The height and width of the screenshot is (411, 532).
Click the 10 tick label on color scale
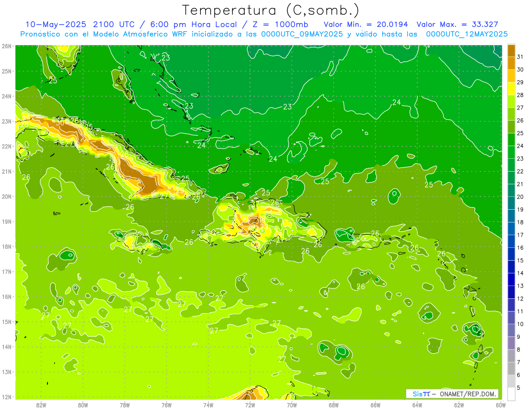(x=520, y=324)
